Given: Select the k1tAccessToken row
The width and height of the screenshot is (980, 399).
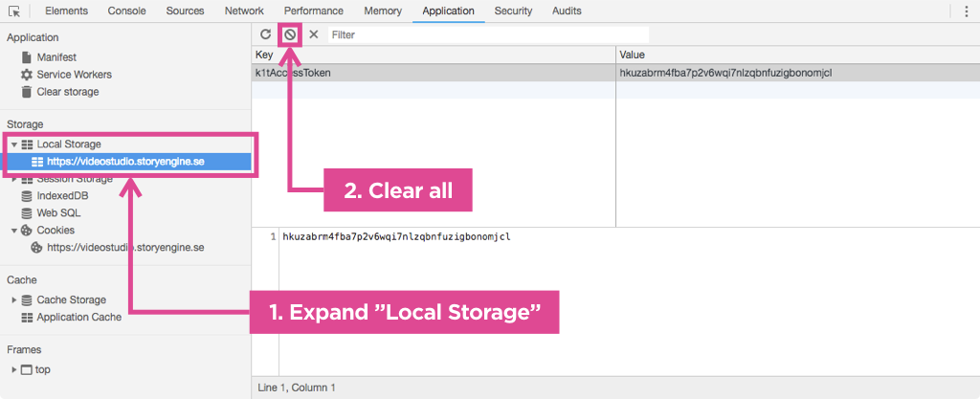Looking at the screenshot, I should pos(433,73).
